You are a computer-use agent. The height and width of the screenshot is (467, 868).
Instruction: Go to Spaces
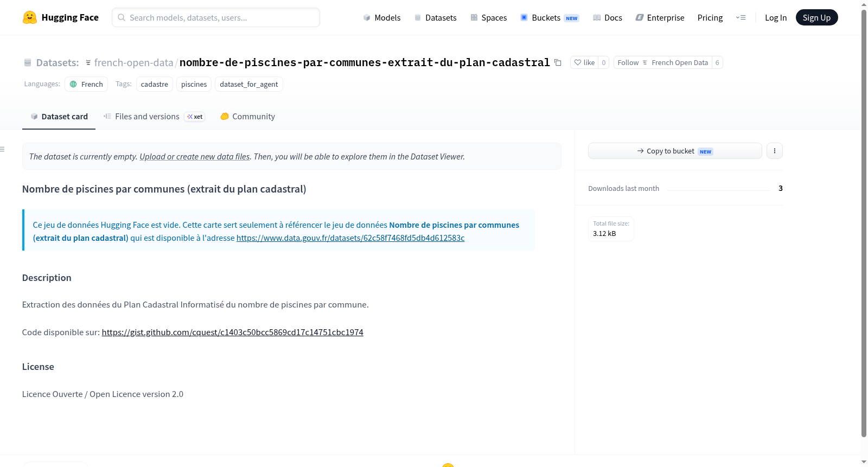[488, 17]
